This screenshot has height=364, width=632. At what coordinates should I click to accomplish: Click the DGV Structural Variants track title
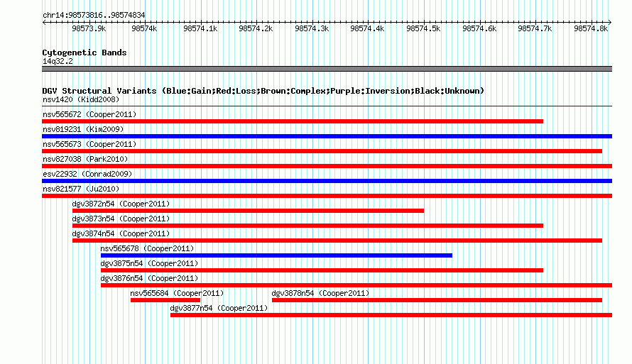click(x=263, y=91)
